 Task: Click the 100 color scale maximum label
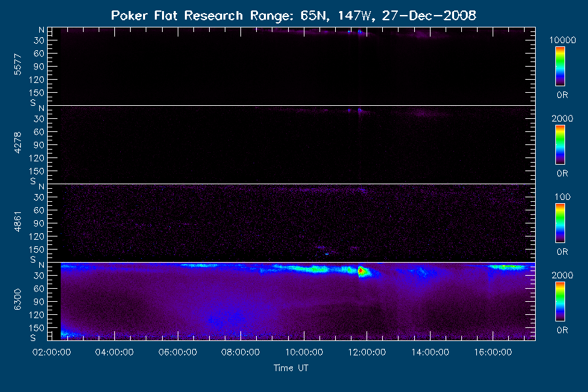tap(563, 197)
